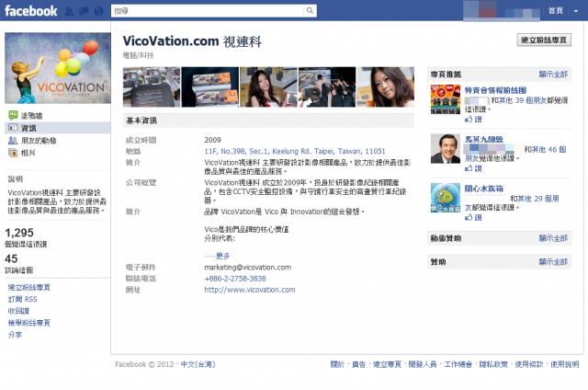
Task: Show all recommended pages 顯示全部
Action: 553,75
